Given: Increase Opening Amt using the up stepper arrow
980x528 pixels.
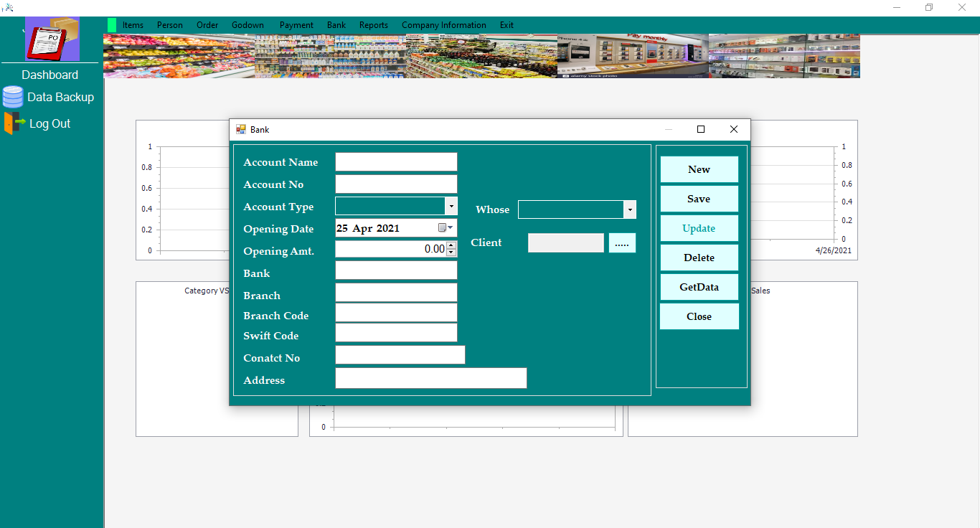Looking at the screenshot, I should (452, 246).
